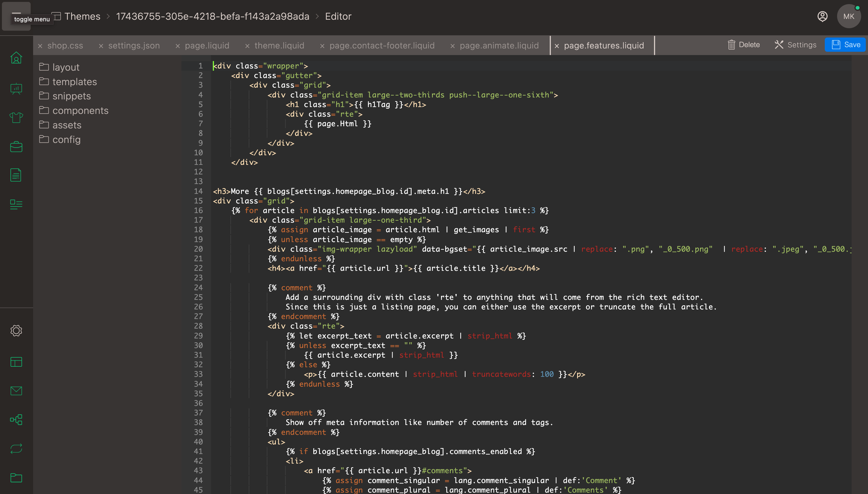Open the Home dashboard icon
The width and height of the screenshot is (868, 494).
16,58
